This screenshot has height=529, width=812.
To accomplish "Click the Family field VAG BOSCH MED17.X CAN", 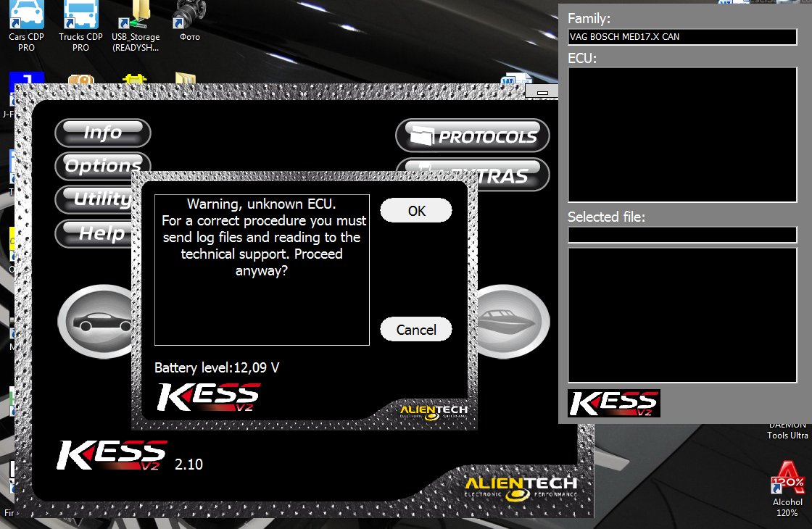I will pos(682,37).
